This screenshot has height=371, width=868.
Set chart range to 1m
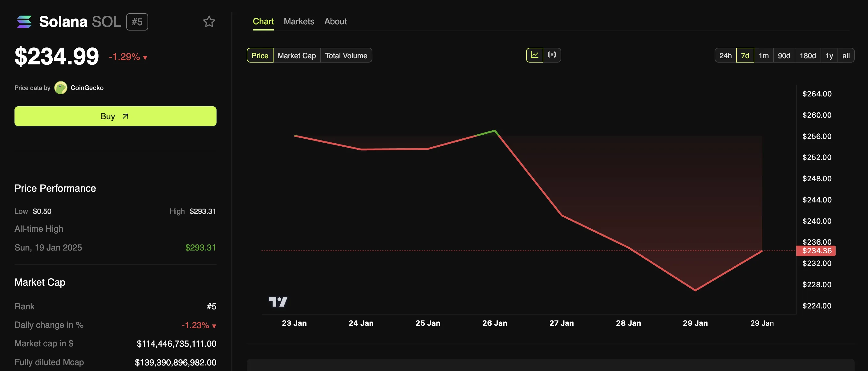[764, 55]
